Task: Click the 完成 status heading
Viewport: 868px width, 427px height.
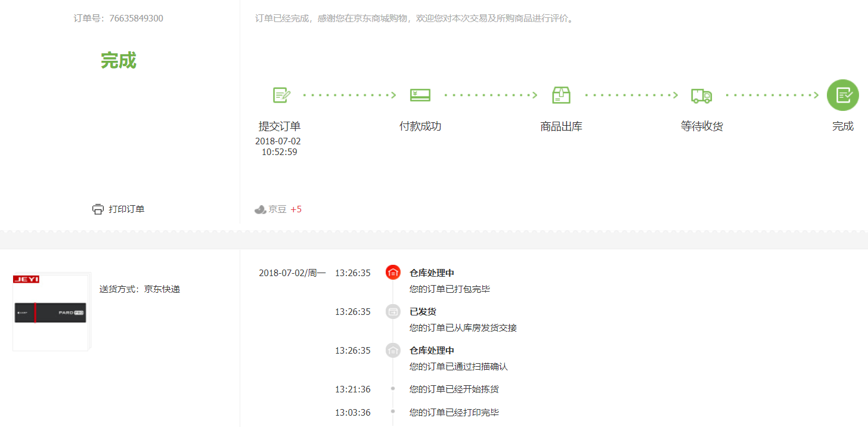Action: [118, 60]
